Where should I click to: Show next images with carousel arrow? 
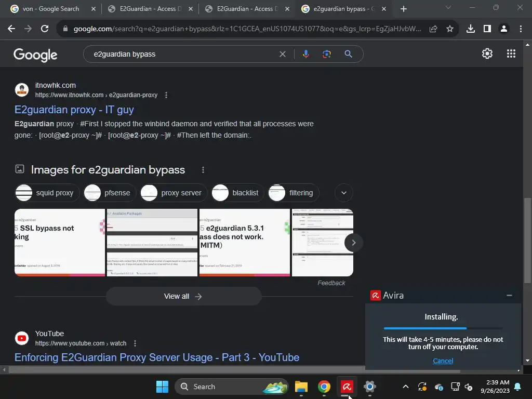[353, 243]
